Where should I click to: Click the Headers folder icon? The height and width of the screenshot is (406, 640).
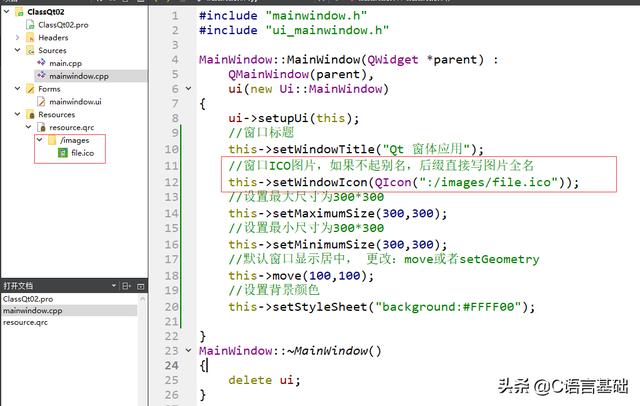point(30,38)
